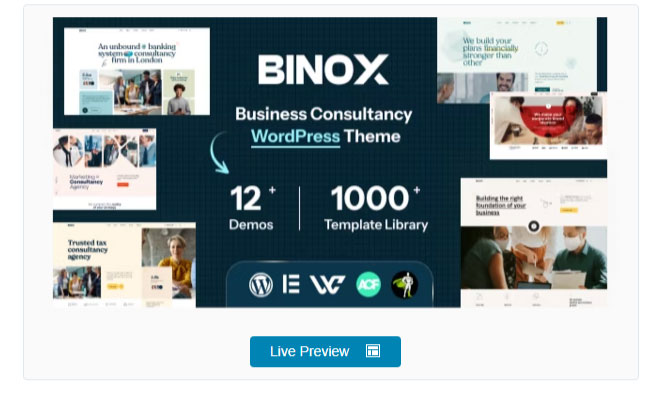Screen dimensions: 663x396
Task: Click the green ACF badge icon
Action: [368, 284]
